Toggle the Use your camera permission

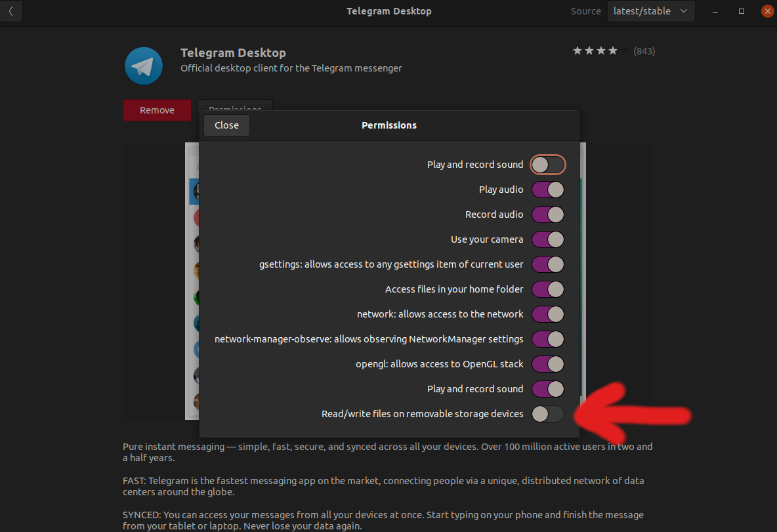point(548,239)
